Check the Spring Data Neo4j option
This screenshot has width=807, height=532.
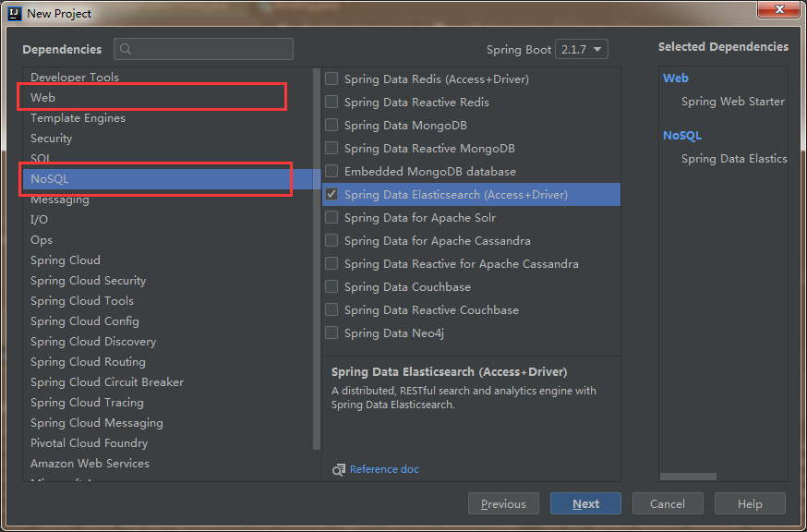coord(331,332)
